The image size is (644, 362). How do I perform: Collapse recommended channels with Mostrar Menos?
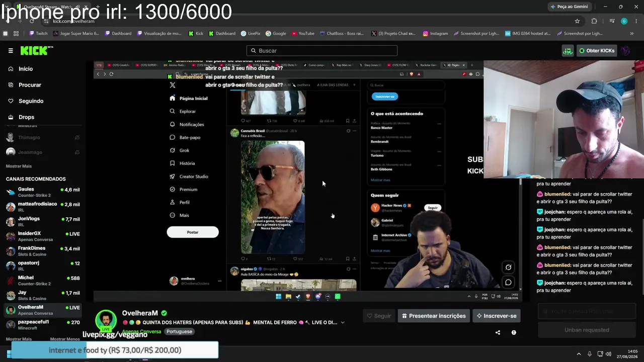pyautogui.click(x=65, y=339)
